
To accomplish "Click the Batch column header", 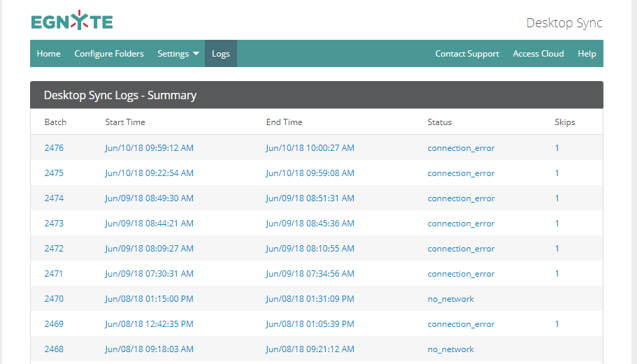I will click(55, 122).
